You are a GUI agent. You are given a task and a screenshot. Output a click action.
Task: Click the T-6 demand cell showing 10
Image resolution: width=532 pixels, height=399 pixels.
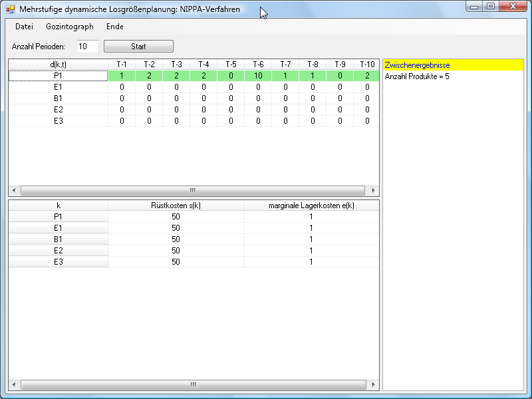[258, 76]
